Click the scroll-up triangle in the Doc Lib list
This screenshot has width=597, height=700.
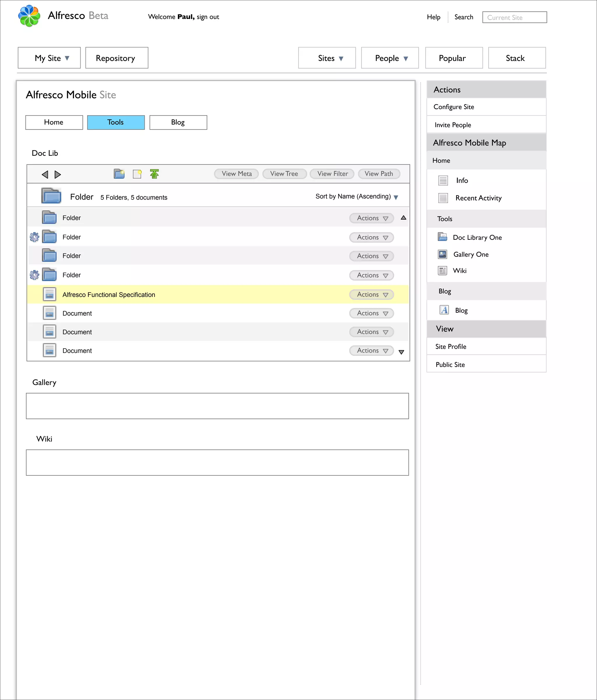tap(403, 218)
